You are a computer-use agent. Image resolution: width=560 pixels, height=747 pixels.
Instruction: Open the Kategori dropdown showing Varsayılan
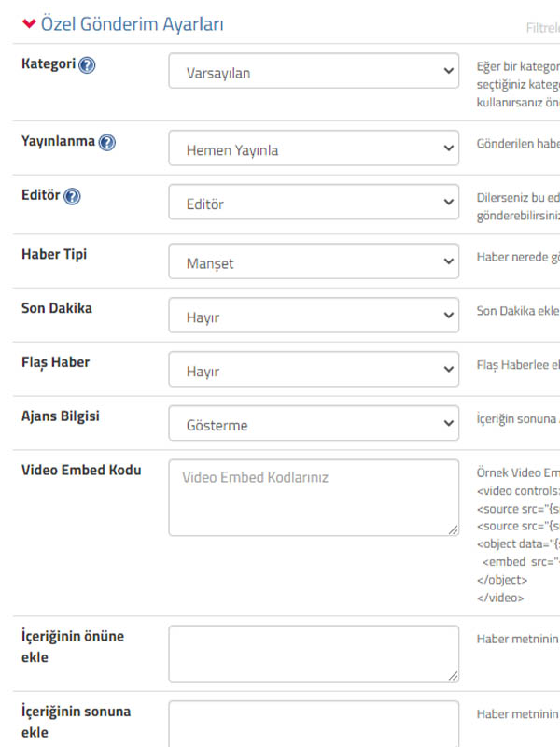coord(314,71)
